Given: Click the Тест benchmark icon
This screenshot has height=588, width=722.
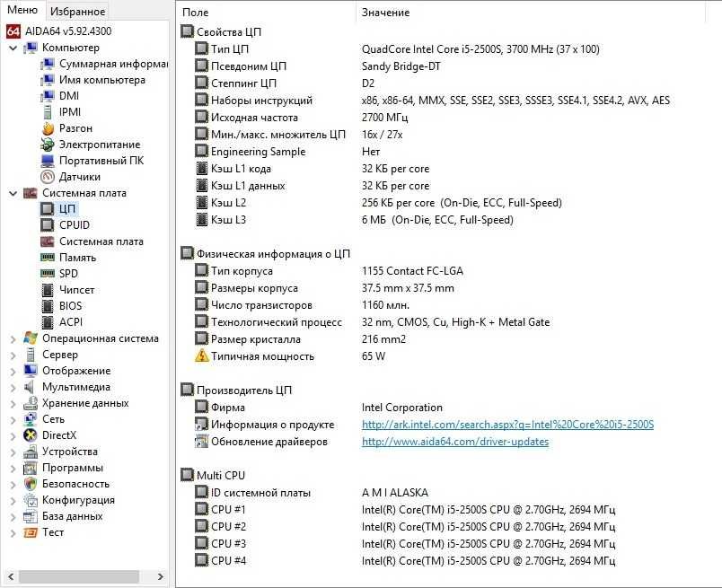Looking at the screenshot, I should (x=31, y=532).
